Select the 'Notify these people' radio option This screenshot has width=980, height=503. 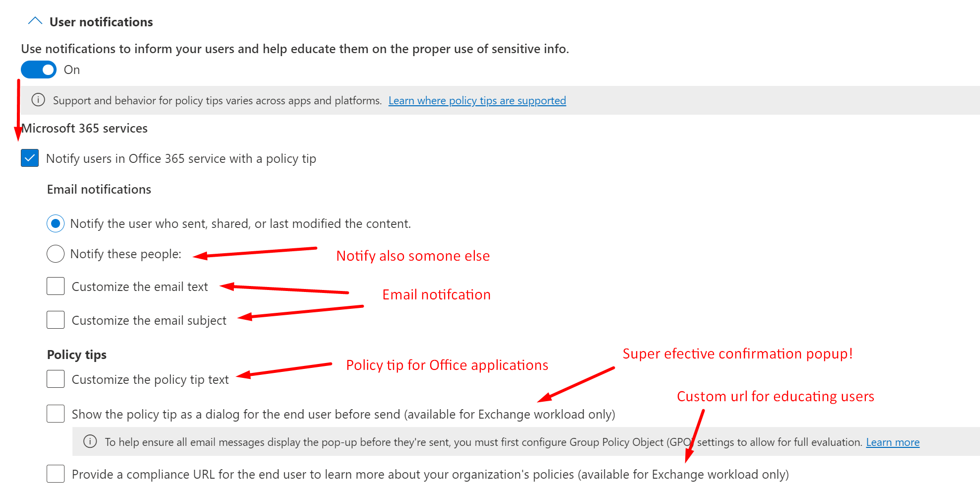(56, 254)
